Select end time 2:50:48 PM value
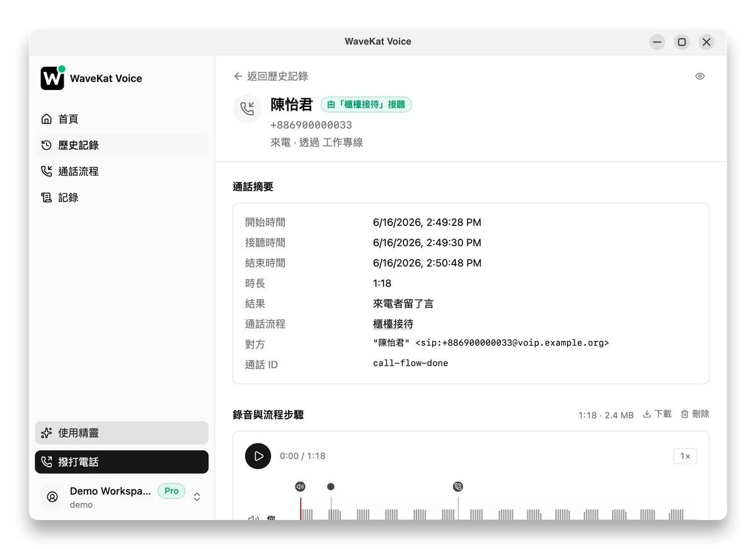The image size is (756, 549). pos(427,263)
